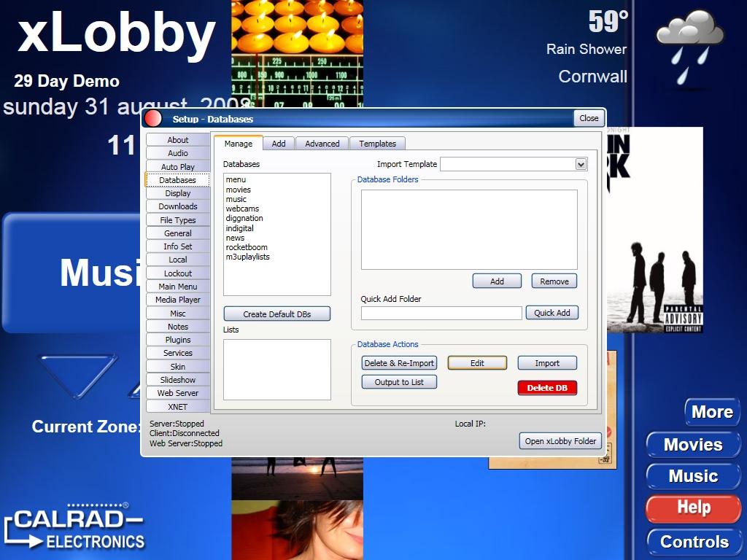747x560 pixels.
Task: Click Remove under Database Folders
Action: (x=554, y=281)
